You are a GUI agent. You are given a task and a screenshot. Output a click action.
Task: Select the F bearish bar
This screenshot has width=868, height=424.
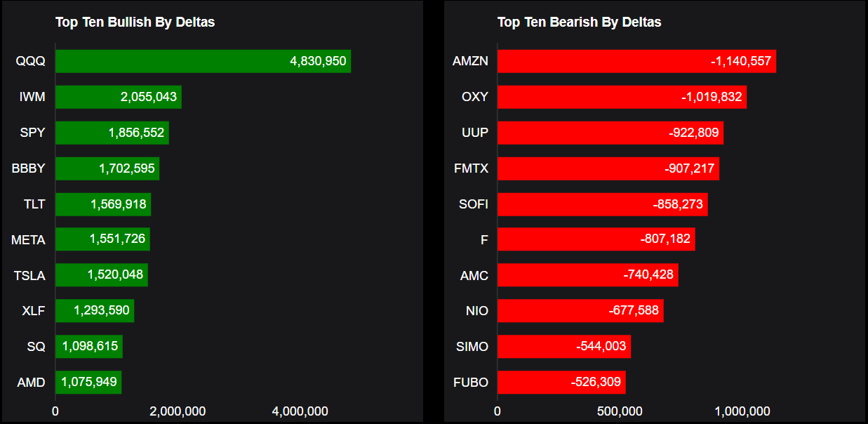(x=596, y=239)
